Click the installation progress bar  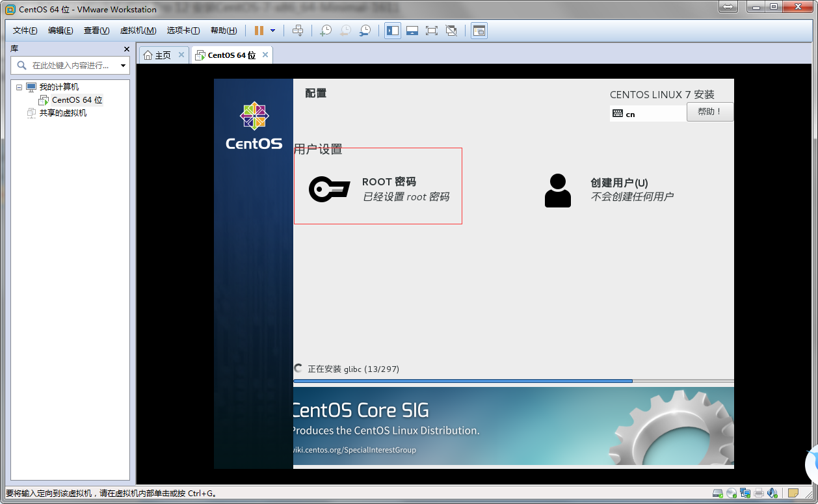click(x=513, y=381)
